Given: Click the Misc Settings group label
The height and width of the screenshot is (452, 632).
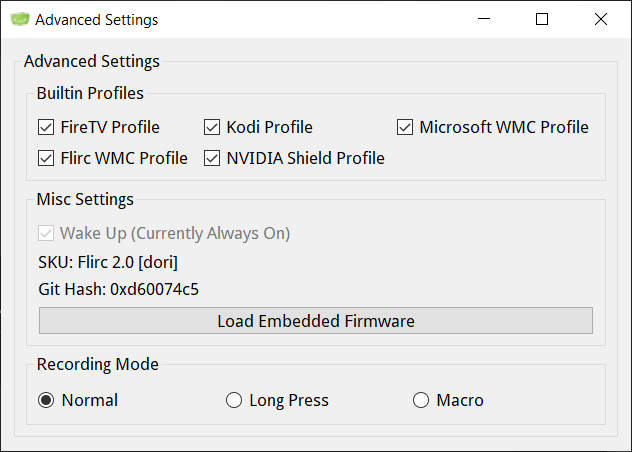Looking at the screenshot, I should click(x=85, y=200).
